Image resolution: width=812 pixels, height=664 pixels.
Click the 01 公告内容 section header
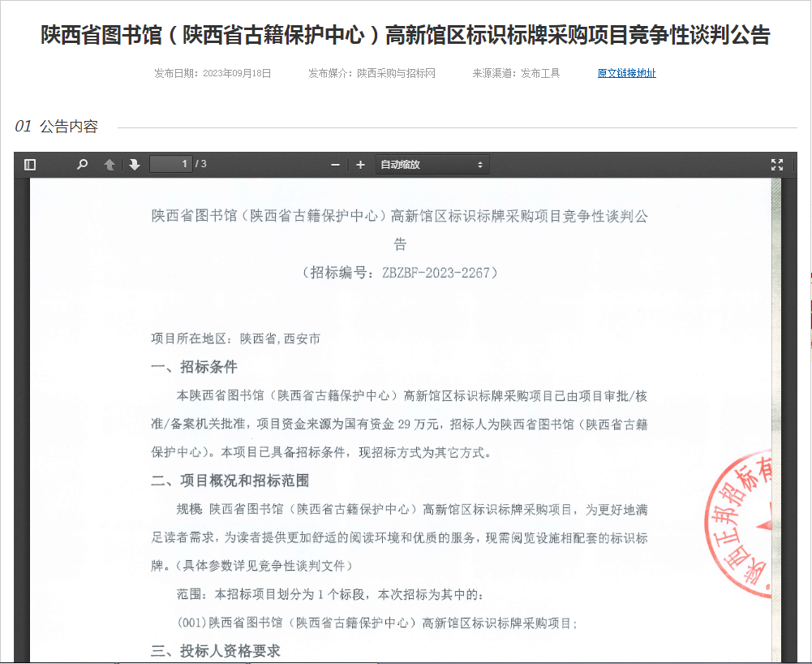57,127
